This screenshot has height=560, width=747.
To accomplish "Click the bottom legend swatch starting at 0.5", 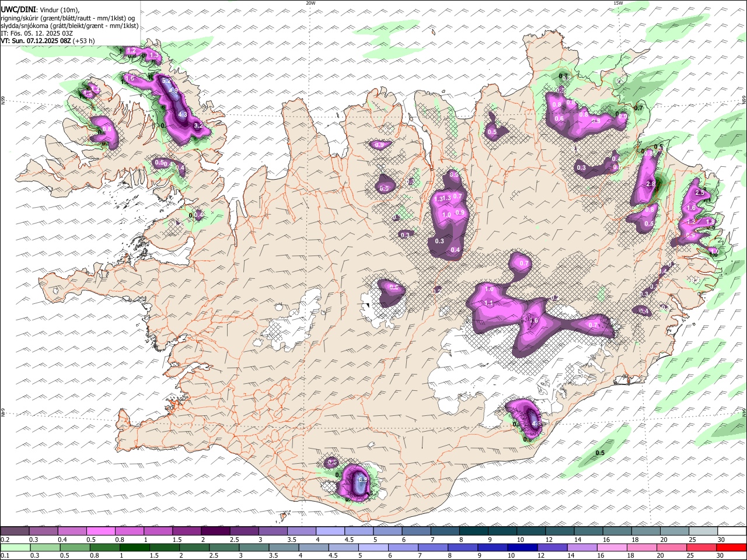I will coord(74,547).
